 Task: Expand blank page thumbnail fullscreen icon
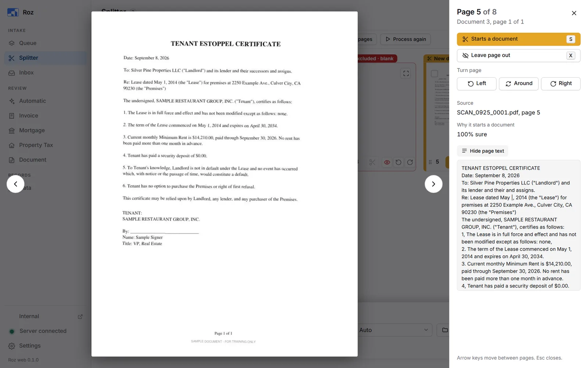point(406,74)
